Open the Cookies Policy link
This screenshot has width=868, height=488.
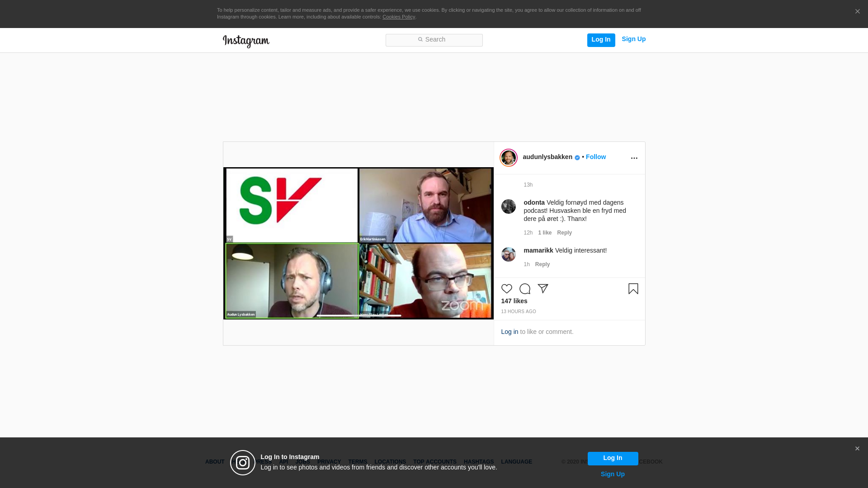point(399,17)
